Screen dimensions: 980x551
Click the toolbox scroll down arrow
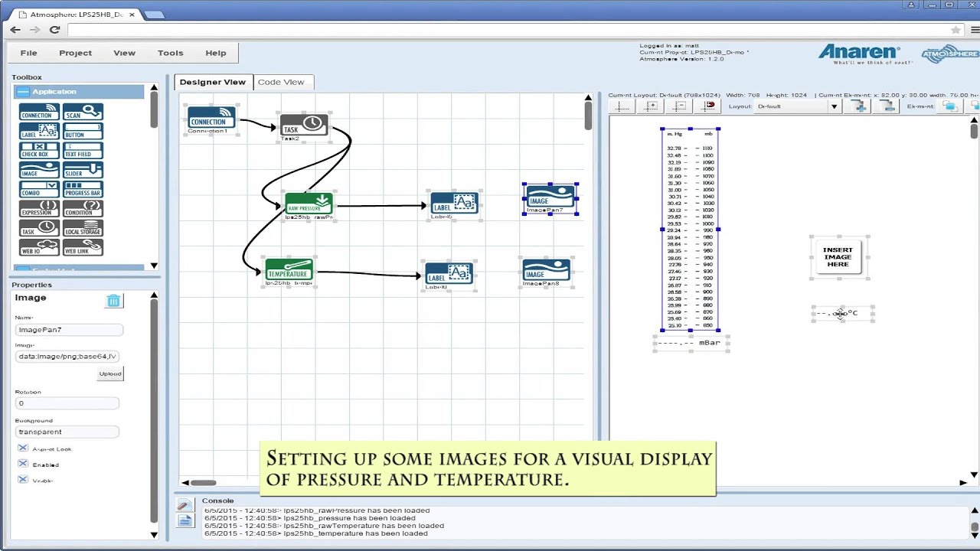(x=154, y=266)
